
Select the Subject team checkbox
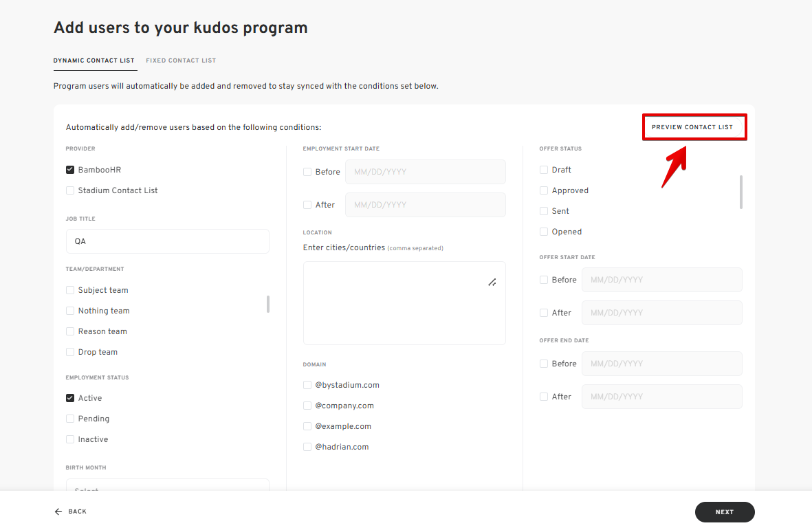point(70,290)
